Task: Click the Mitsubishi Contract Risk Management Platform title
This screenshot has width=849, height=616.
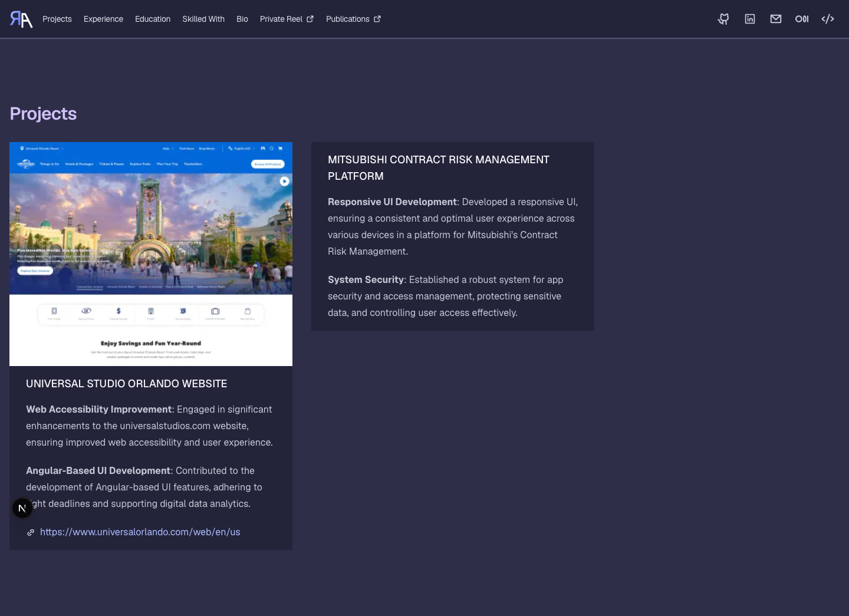Action: 439,168
